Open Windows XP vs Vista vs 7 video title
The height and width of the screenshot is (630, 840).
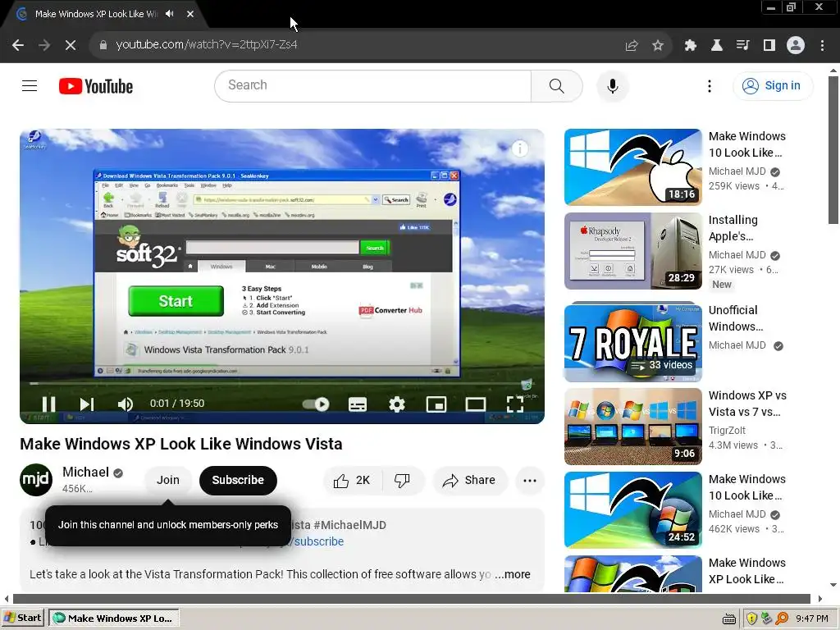[x=747, y=404]
